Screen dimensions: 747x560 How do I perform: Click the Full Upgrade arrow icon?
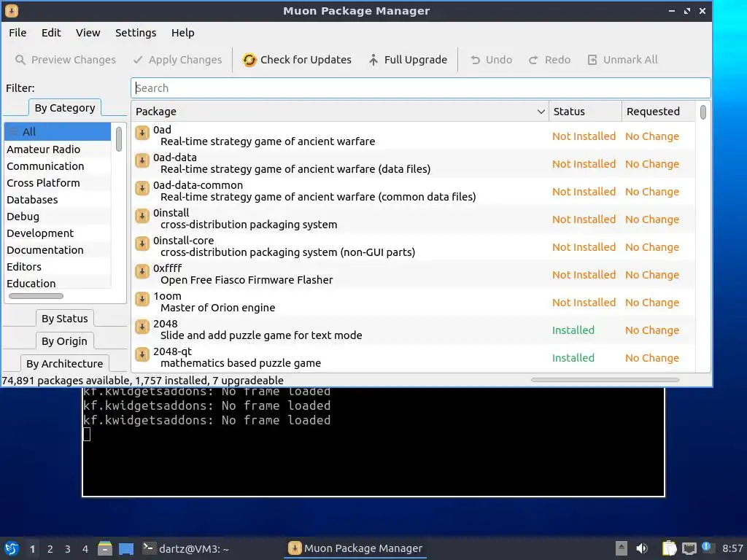pyautogui.click(x=373, y=60)
